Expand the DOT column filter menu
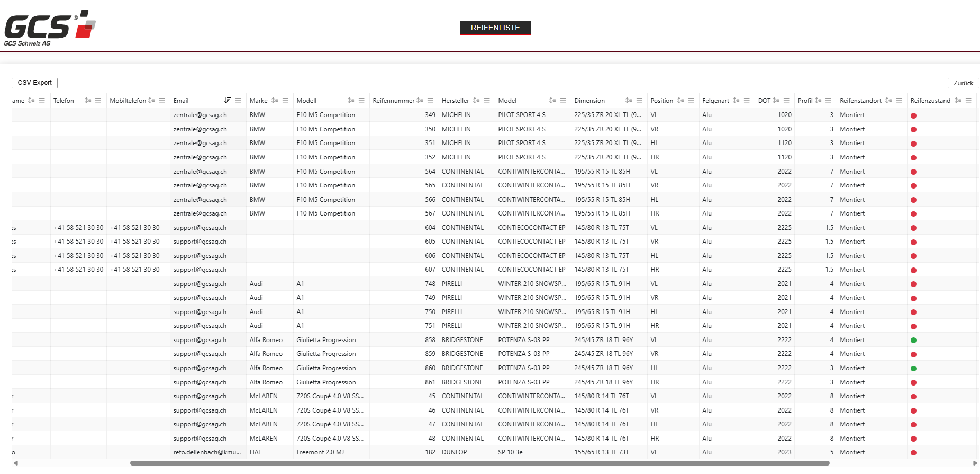 tap(786, 101)
